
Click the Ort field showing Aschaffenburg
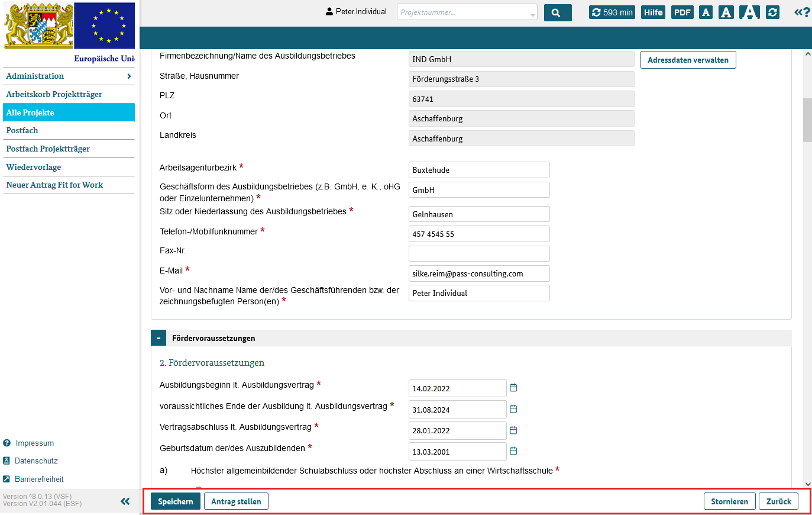coord(521,118)
